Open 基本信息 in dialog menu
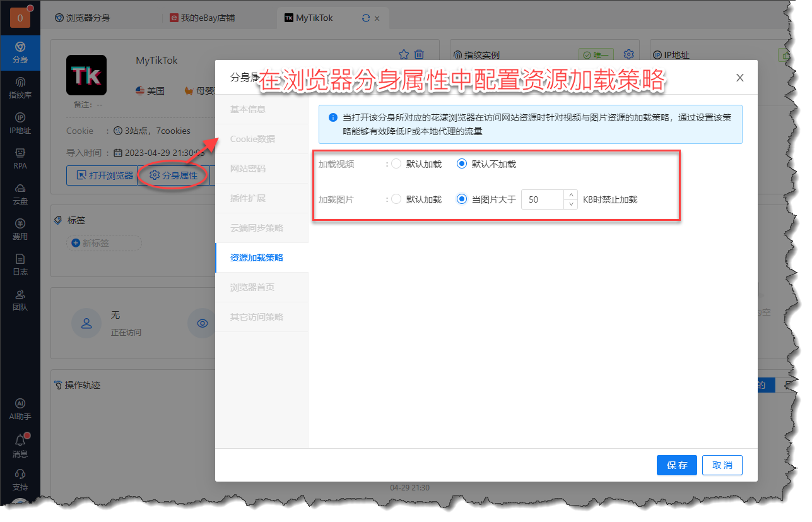The image size is (812, 522). click(x=262, y=109)
